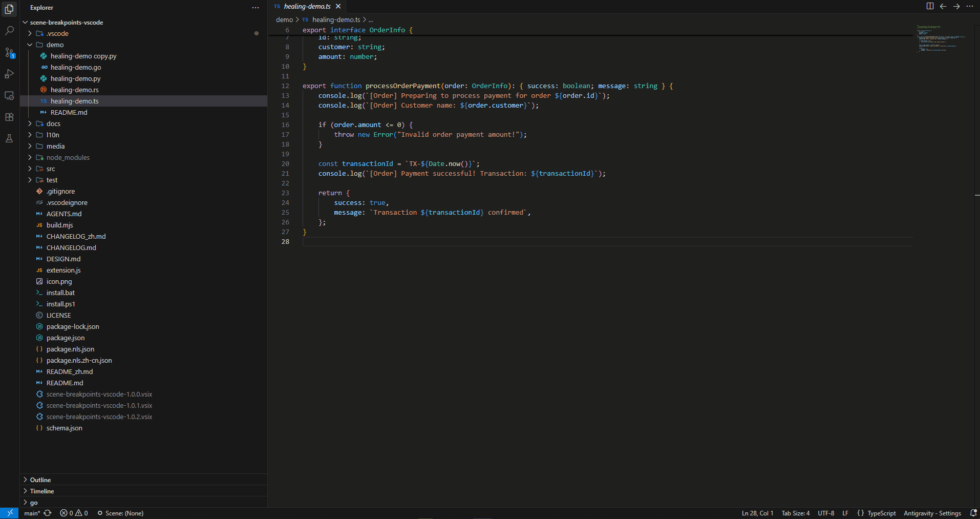Open the Extensions view
The height and width of the screenshot is (519, 980).
click(9, 117)
